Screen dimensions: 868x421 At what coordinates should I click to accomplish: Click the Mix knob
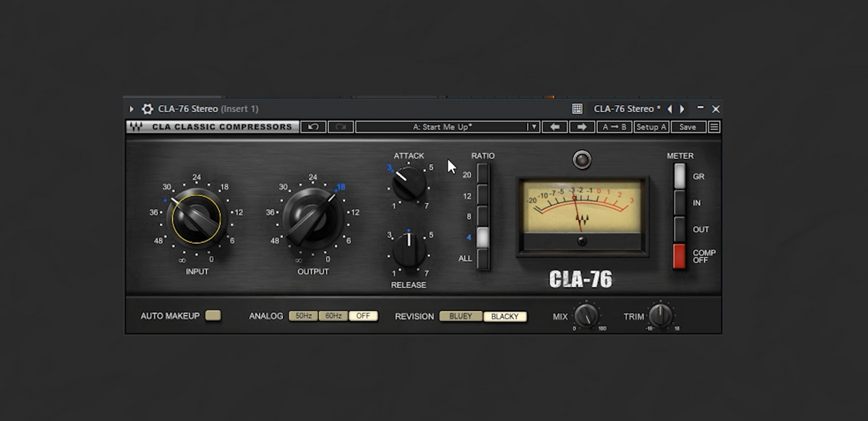click(x=587, y=315)
